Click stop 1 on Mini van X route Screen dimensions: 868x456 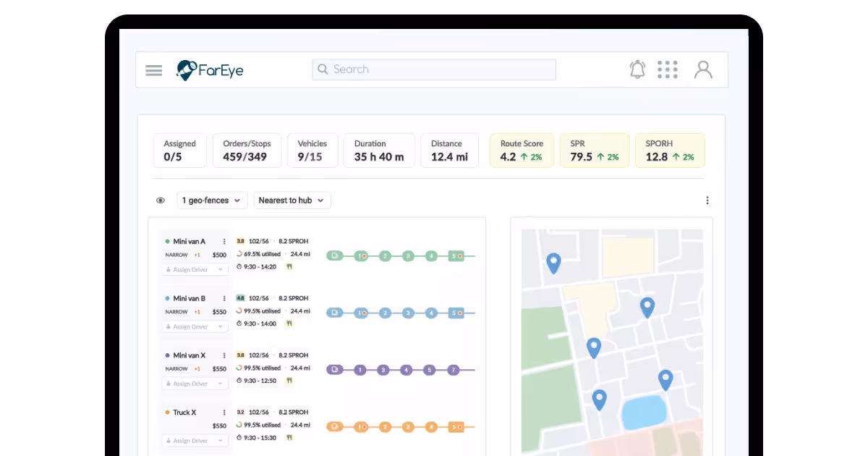tap(359, 370)
